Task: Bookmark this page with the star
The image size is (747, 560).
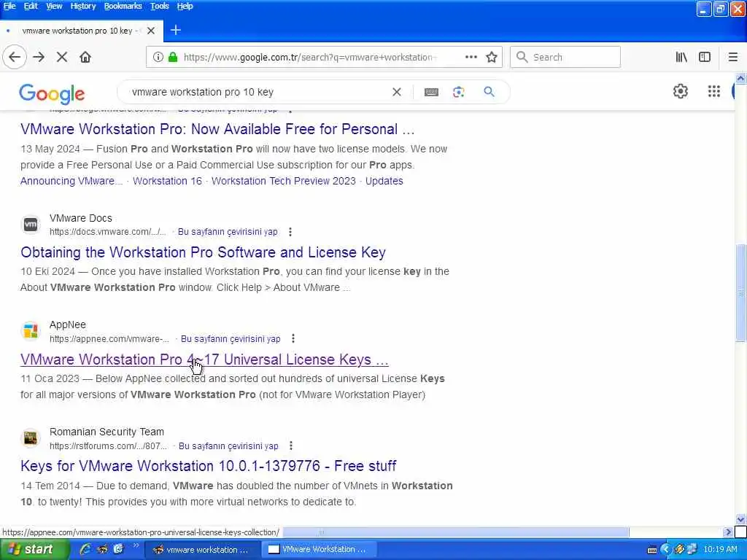Action: [492, 57]
